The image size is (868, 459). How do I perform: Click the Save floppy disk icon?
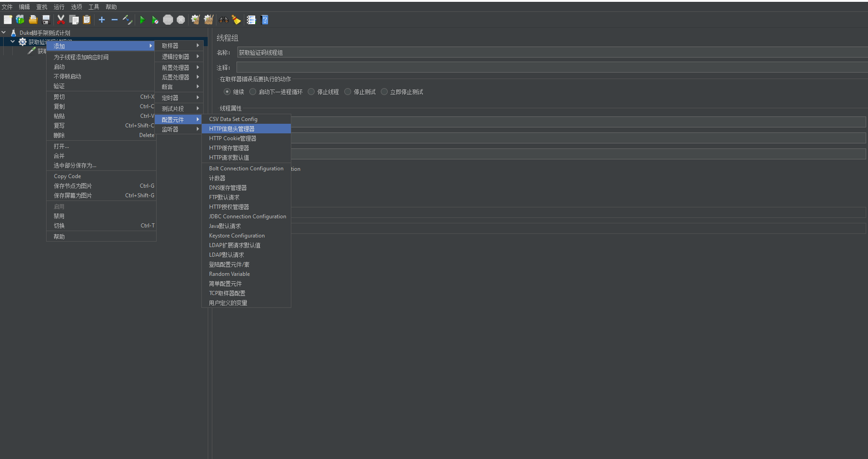tap(46, 20)
